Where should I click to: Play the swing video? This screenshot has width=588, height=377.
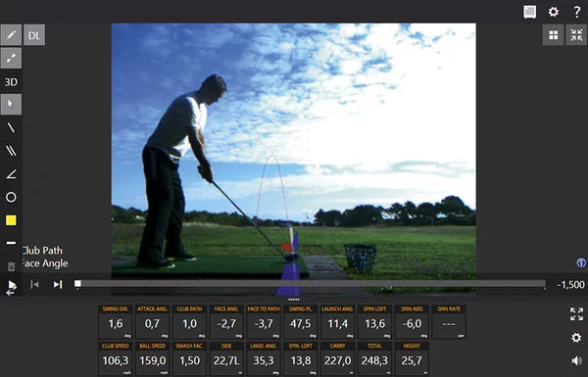[12, 285]
